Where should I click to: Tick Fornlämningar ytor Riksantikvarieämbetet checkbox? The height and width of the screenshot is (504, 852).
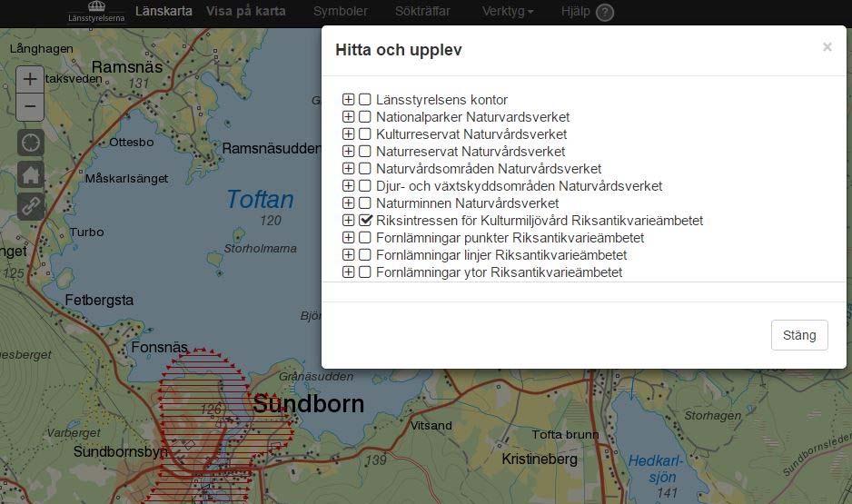point(364,272)
